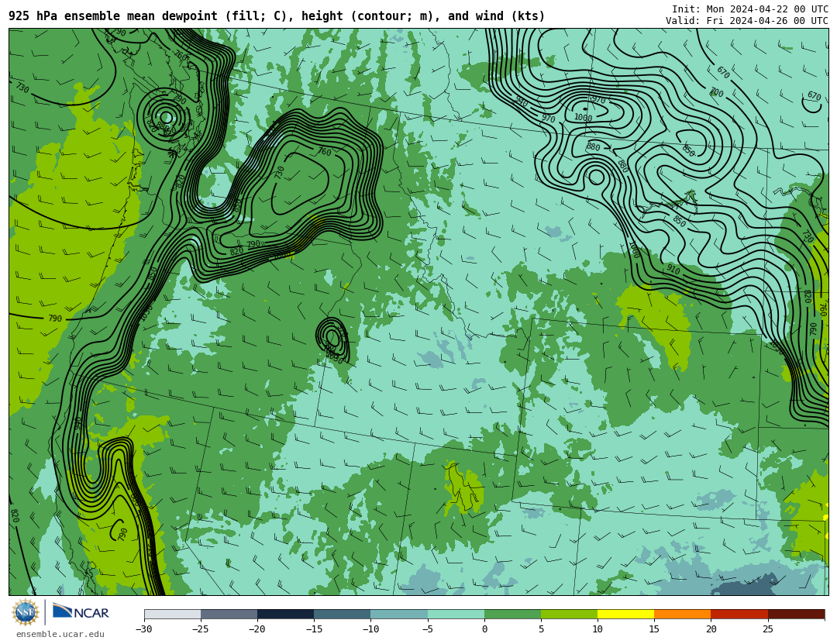Pick the yellow 10 to 15 colorbar segment
The image size is (837, 644).
tap(625, 615)
